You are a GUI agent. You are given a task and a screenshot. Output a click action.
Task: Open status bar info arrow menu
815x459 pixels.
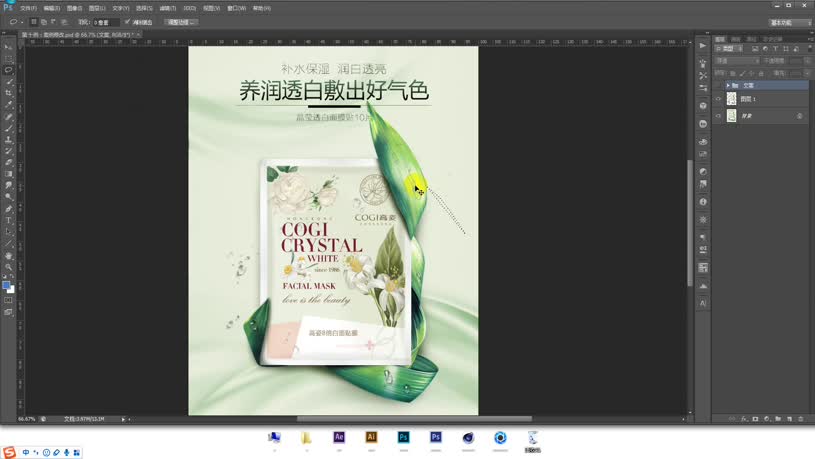pos(123,419)
